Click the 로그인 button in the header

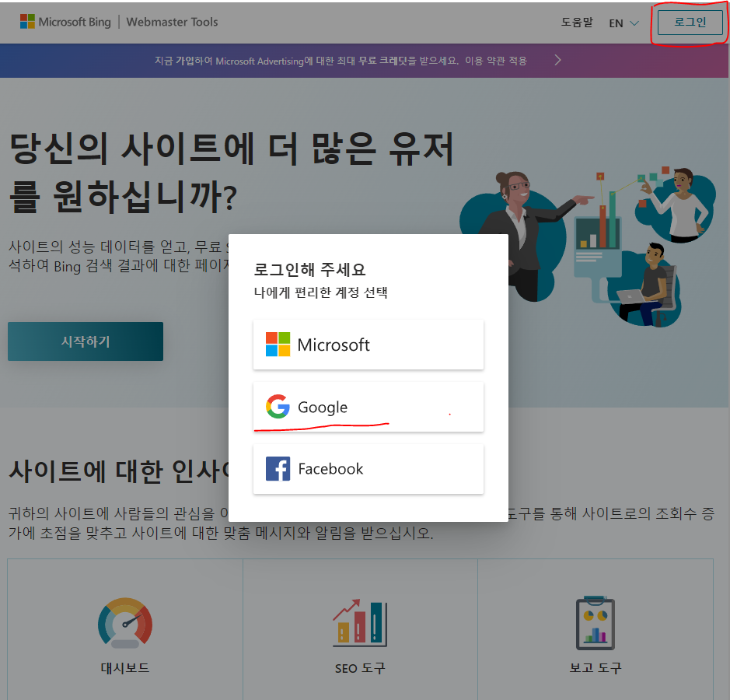690,22
